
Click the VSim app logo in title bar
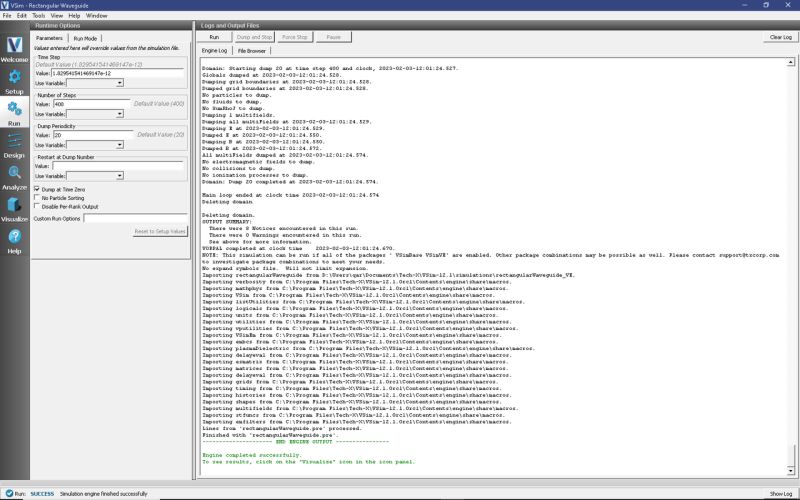(5, 5)
